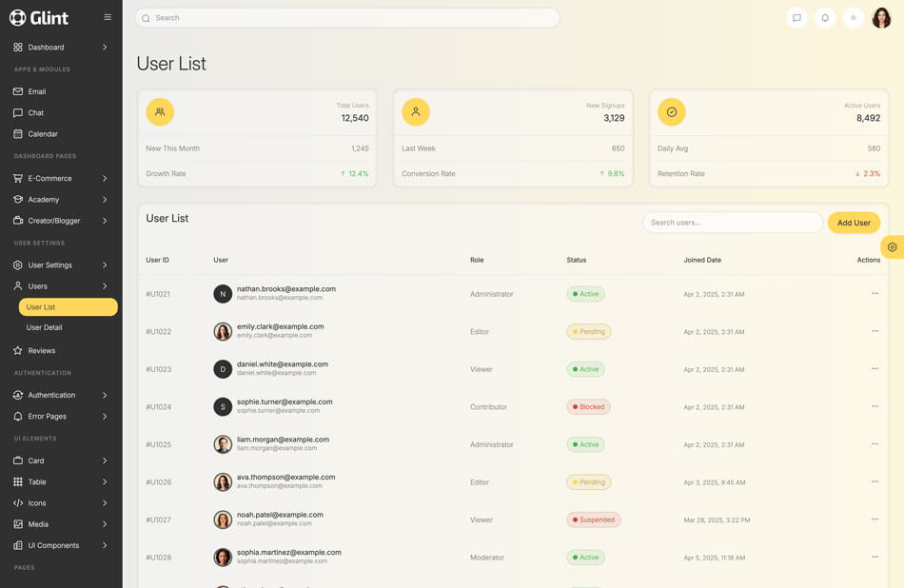Image resolution: width=904 pixels, height=588 pixels.
Task: Click the hamburger menu icon beside Glint logo
Action: point(108,17)
